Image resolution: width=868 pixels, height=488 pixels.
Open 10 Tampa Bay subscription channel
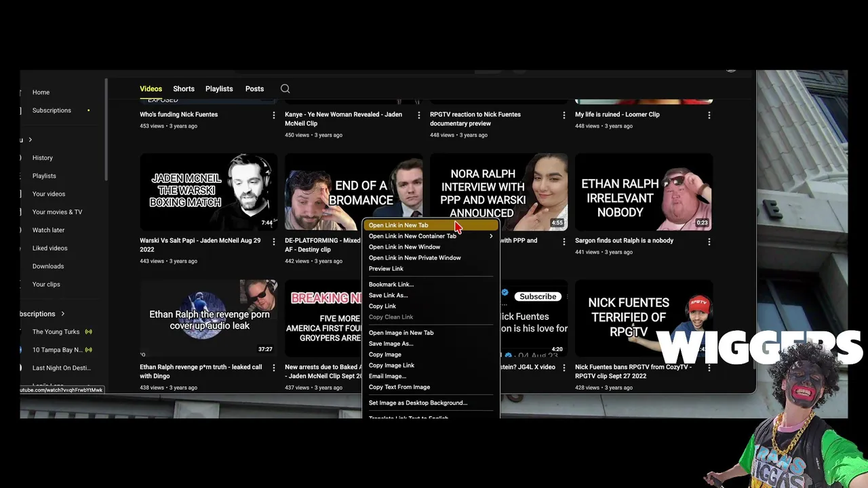point(57,350)
